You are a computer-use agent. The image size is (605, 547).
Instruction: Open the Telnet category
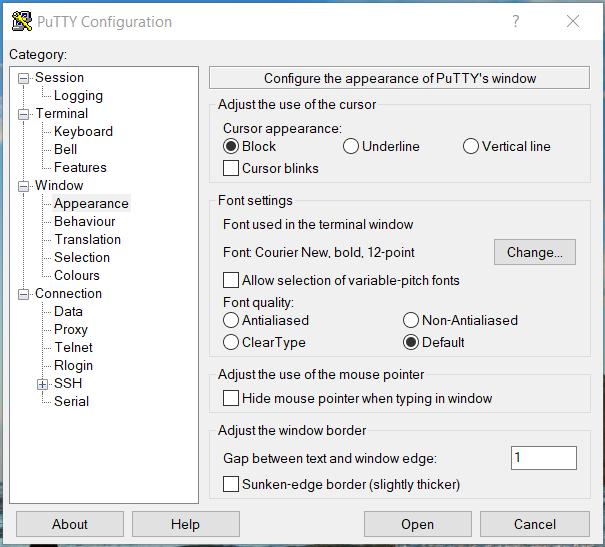click(x=73, y=348)
